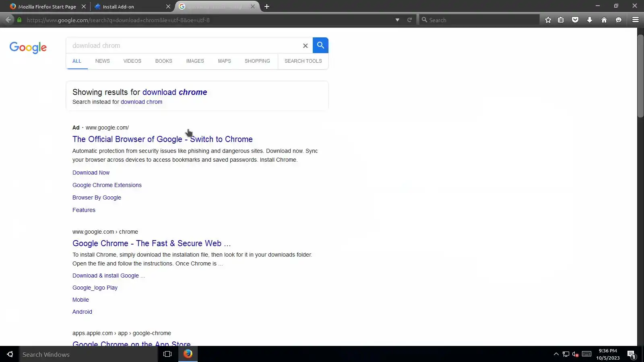Screen dimensions: 644x362
Task: Click the green padlock site security icon
Action: pyautogui.click(x=19, y=20)
